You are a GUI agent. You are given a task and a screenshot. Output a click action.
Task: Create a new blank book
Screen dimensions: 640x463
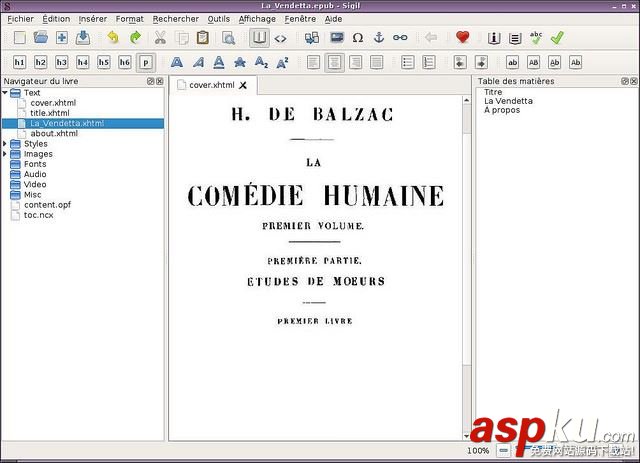19,38
